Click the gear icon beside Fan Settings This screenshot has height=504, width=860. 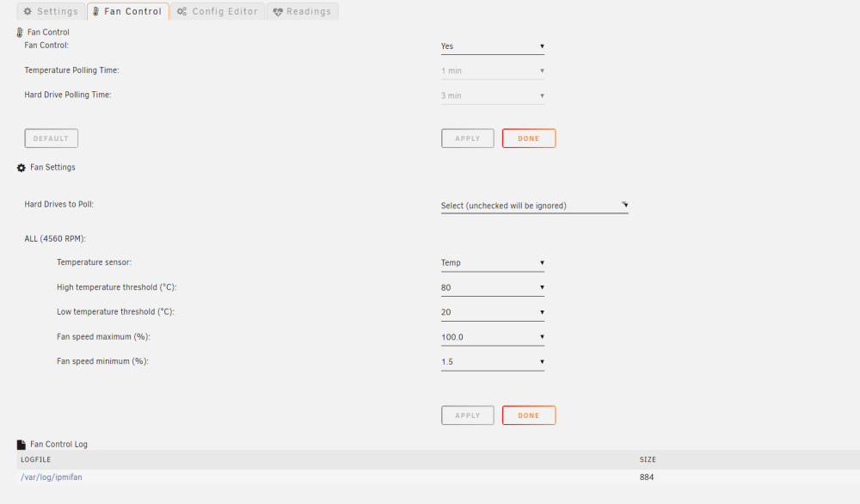pyautogui.click(x=21, y=168)
